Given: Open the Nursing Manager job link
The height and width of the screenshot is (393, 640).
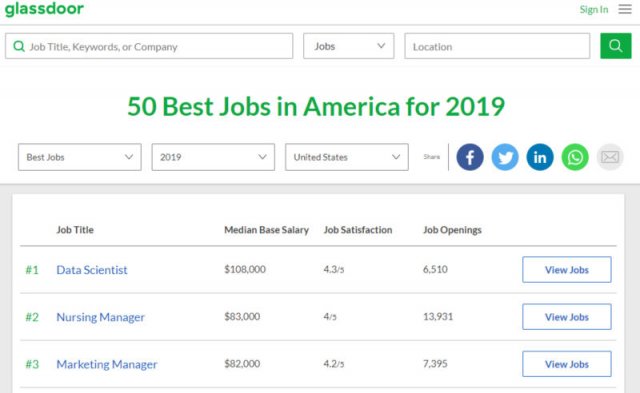Looking at the screenshot, I should tap(100, 317).
